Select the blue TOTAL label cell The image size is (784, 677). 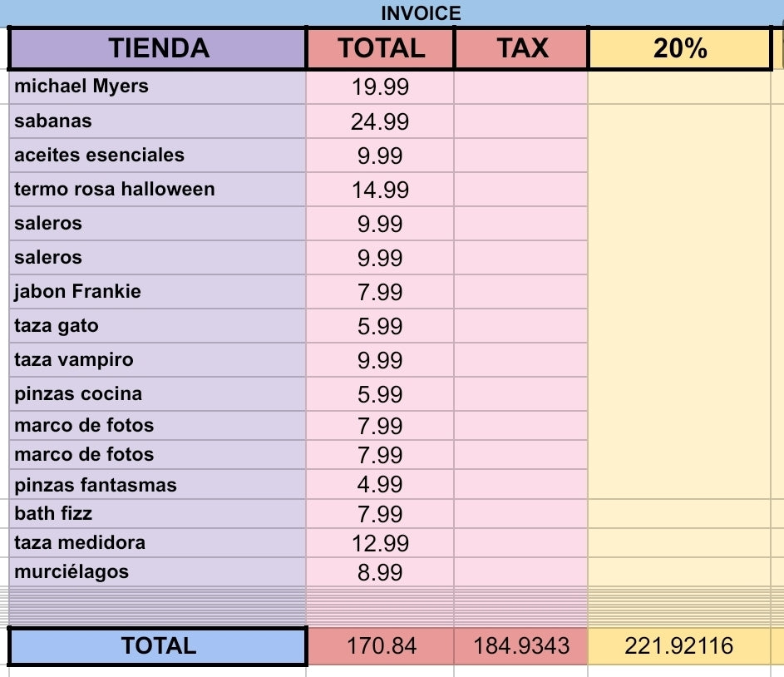pyautogui.click(x=158, y=646)
